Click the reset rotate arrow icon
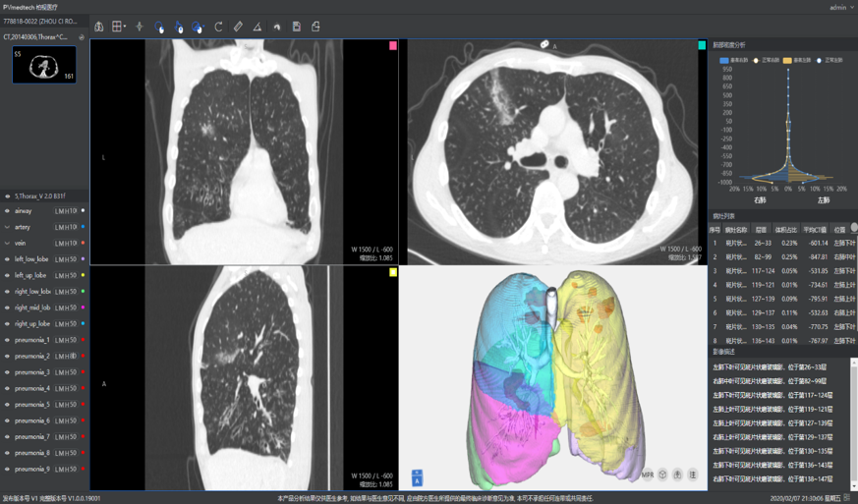This screenshot has width=858, height=504. coord(218,27)
